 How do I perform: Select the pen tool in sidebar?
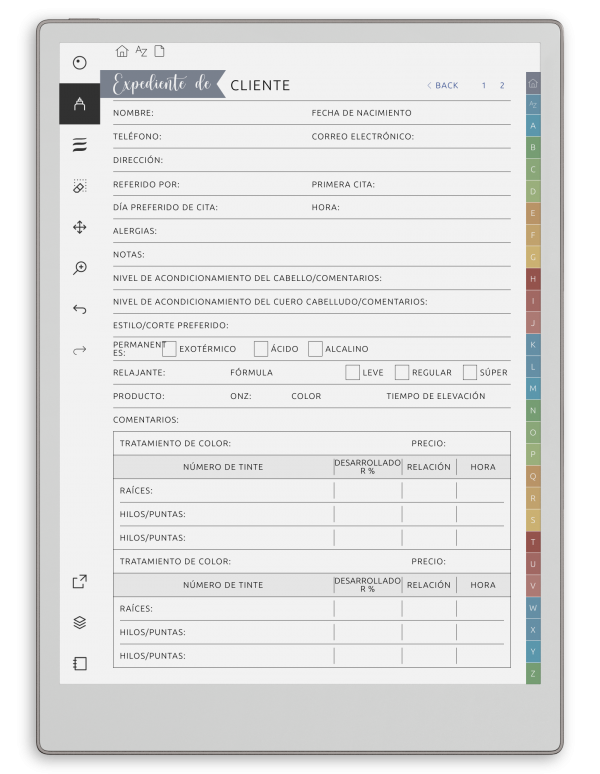click(79, 104)
